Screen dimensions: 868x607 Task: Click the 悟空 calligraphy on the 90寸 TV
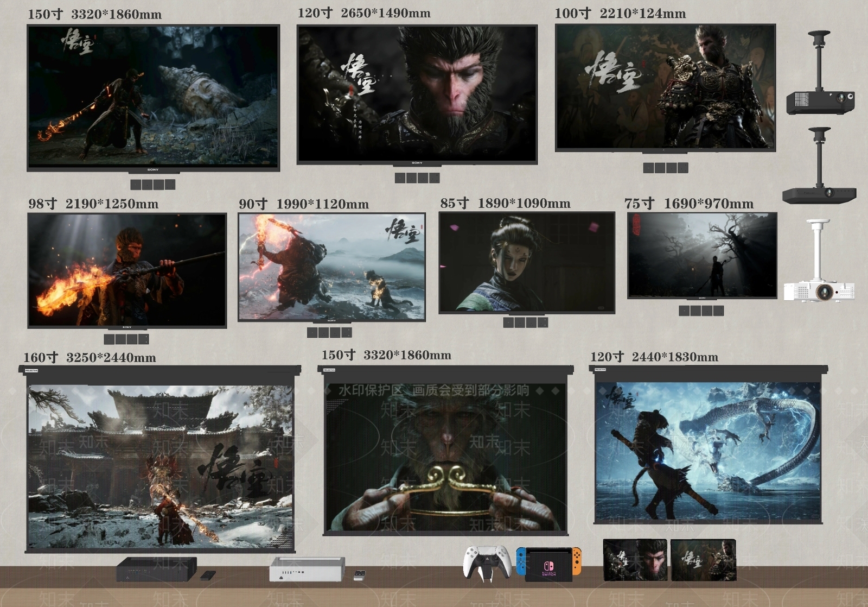(403, 230)
